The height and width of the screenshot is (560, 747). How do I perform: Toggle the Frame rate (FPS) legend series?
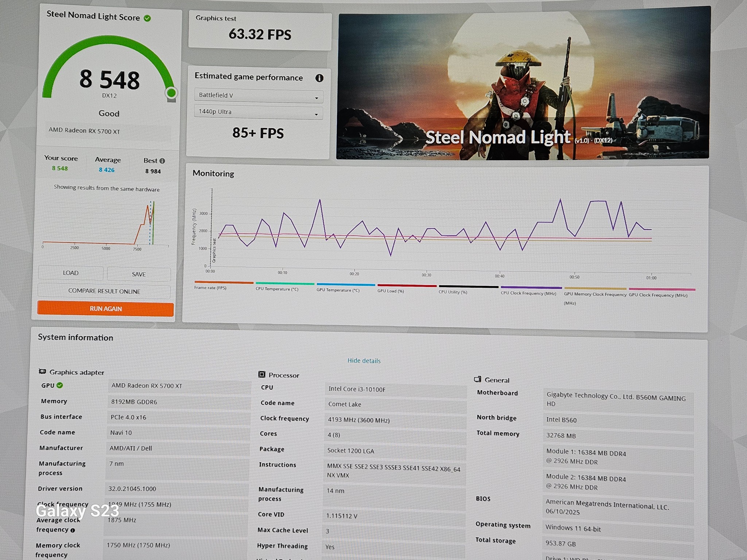click(210, 288)
